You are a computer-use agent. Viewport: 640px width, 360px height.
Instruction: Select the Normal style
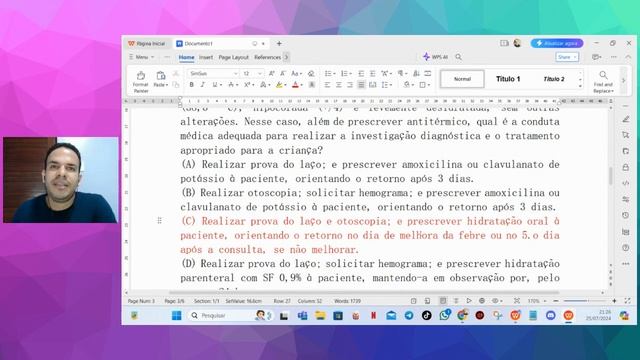click(x=462, y=79)
